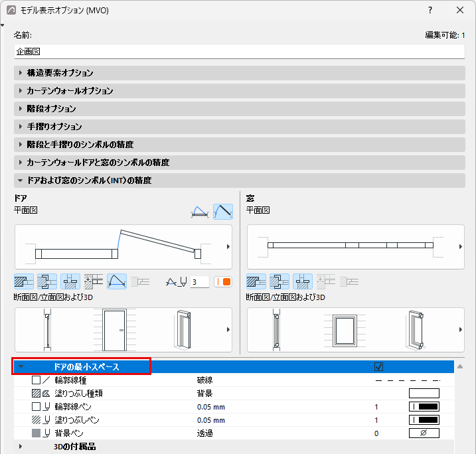The height and width of the screenshot is (454, 476).
Task: Open window plan preview flyout arrow
Action: [x=461, y=247]
